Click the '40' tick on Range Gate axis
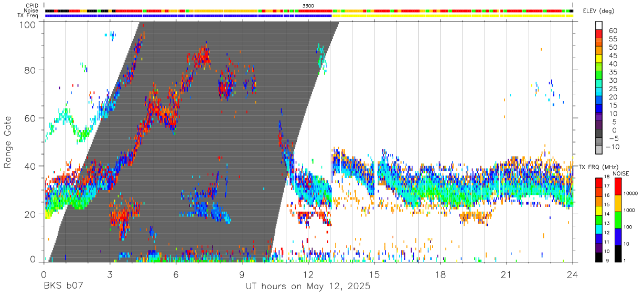 pyautogui.click(x=30, y=166)
